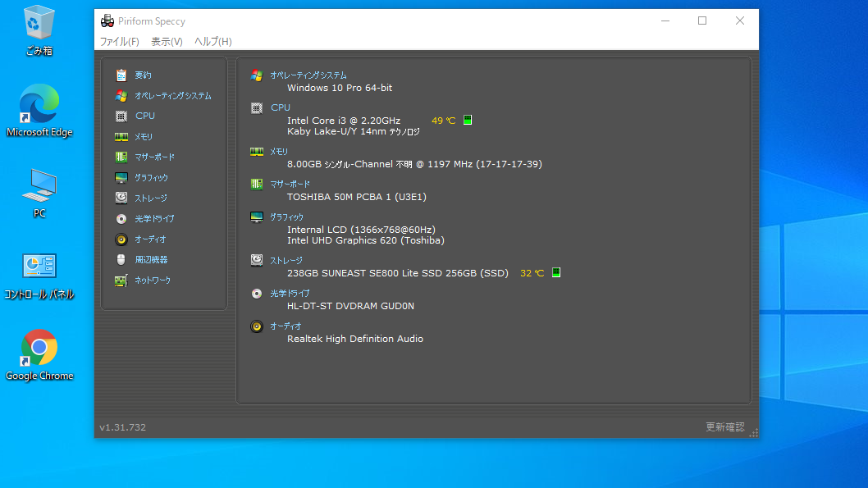Select コントロール パネル desktop icon
The height and width of the screenshot is (488, 868).
(39, 276)
